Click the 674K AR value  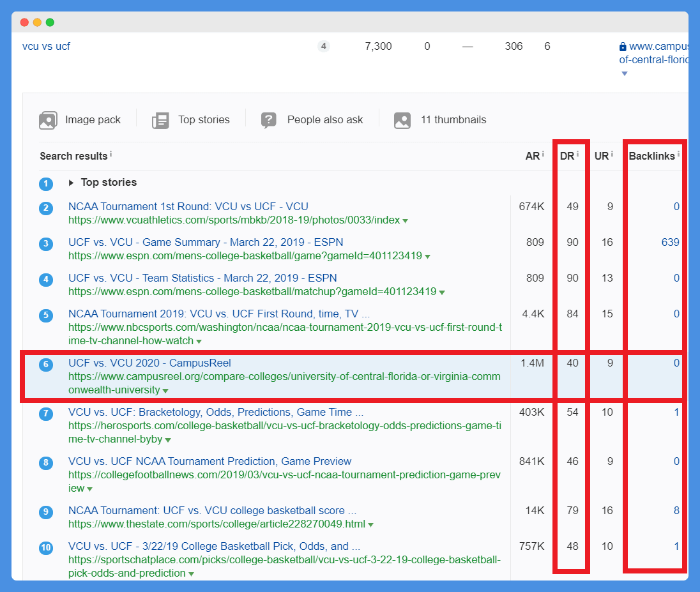[531, 206]
